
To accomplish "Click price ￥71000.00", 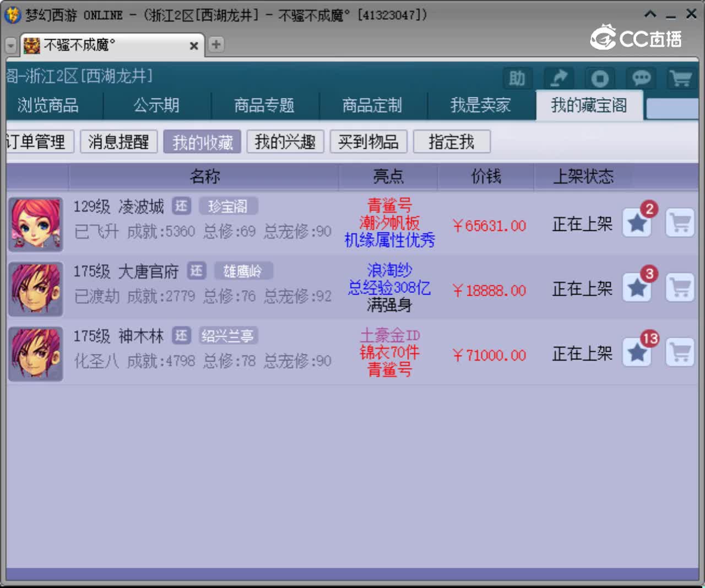I will [489, 355].
